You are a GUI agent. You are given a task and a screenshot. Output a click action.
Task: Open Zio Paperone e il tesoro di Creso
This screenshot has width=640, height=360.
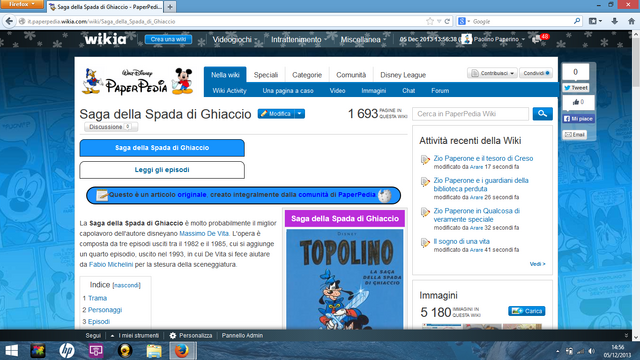(483, 158)
